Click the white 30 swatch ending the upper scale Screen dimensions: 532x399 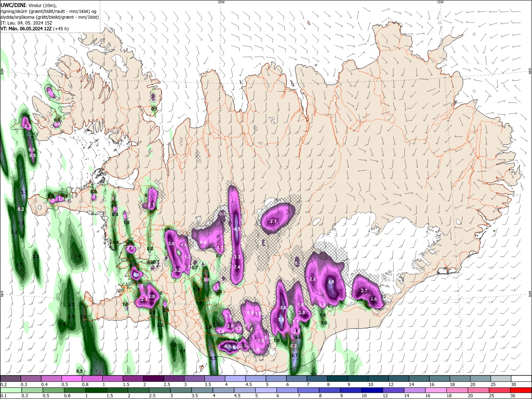click(x=522, y=379)
